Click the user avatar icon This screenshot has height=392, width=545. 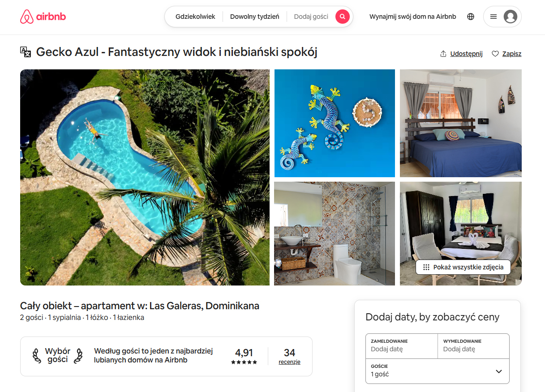coord(511,17)
